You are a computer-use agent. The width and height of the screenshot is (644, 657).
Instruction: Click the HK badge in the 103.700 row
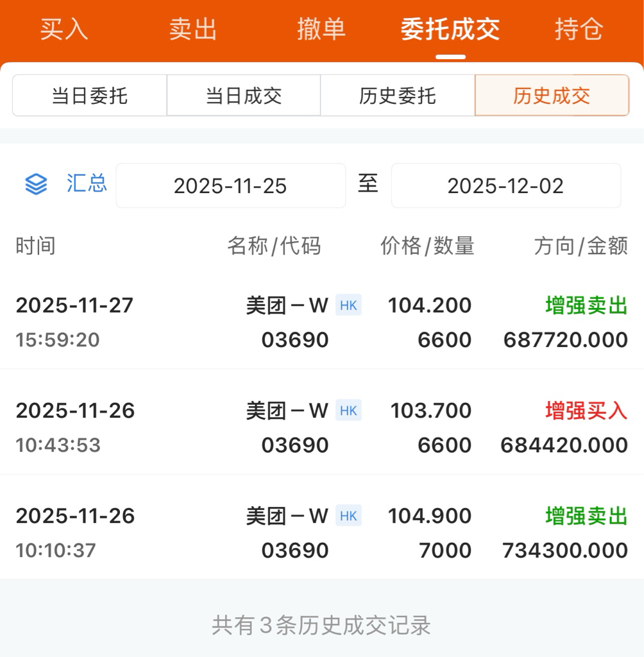point(348,410)
